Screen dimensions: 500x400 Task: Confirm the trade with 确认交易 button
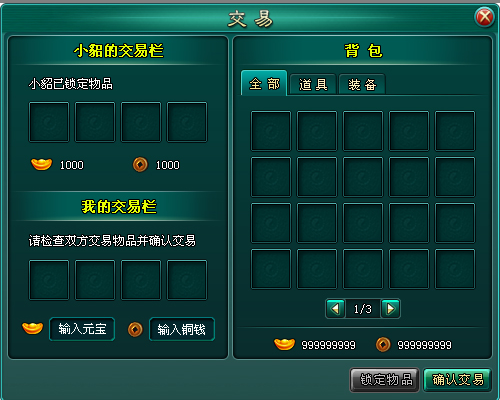click(458, 380)
